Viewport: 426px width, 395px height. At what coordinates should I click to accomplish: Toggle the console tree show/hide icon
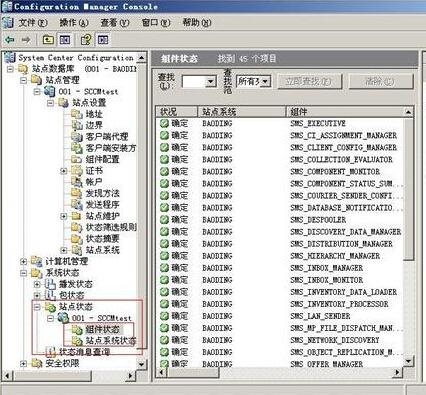[x=65, y=40]
